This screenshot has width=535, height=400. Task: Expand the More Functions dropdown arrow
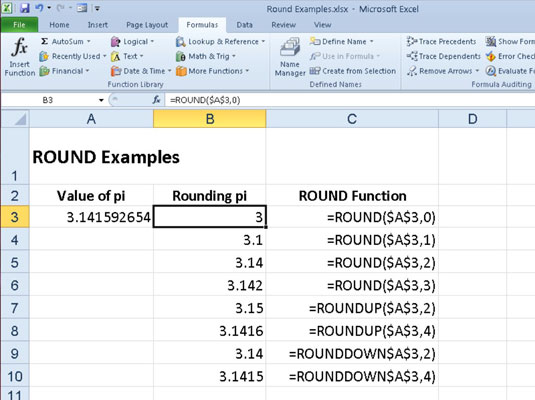click(247, 71)
